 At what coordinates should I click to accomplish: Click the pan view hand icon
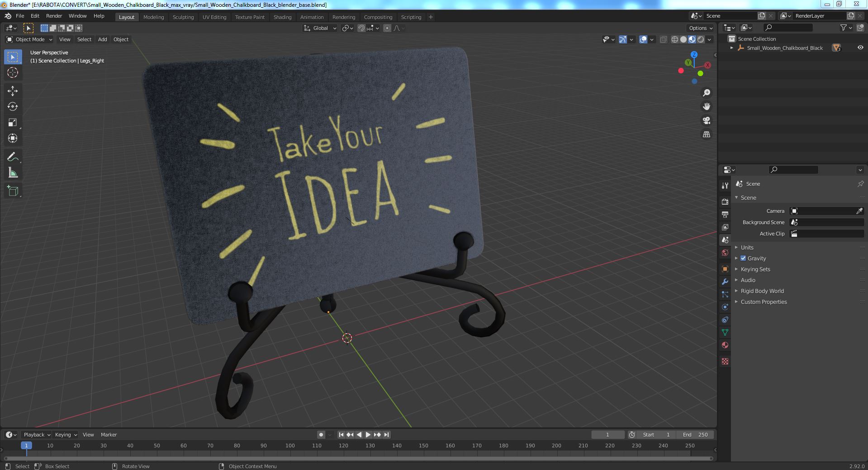706,106
